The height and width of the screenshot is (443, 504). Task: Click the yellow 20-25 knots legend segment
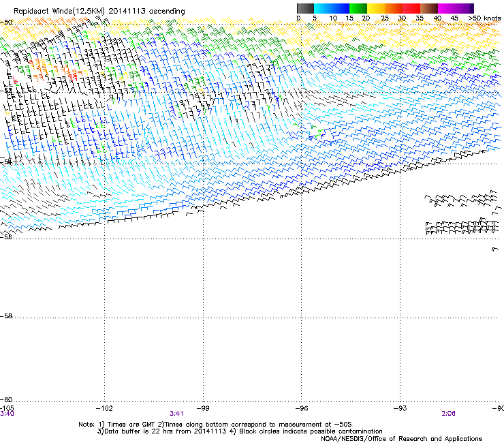376,8
